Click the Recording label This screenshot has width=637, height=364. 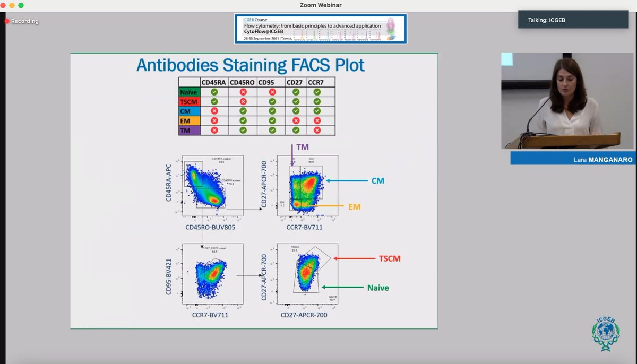coord(25,21)
